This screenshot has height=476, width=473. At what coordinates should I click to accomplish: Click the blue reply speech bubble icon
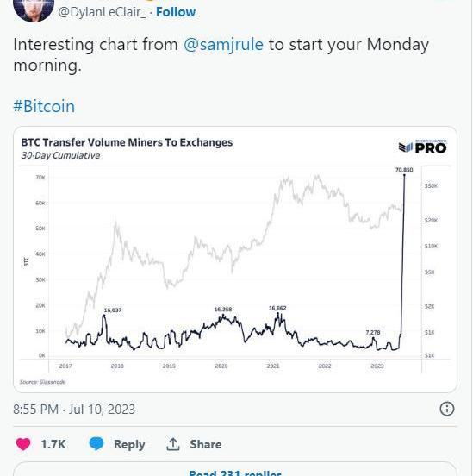tap(96, 444)
